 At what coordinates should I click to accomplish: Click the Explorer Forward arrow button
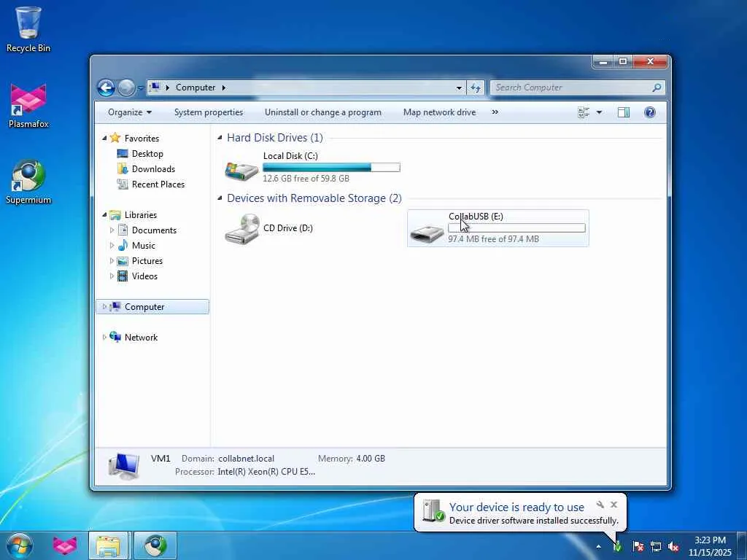126,87
